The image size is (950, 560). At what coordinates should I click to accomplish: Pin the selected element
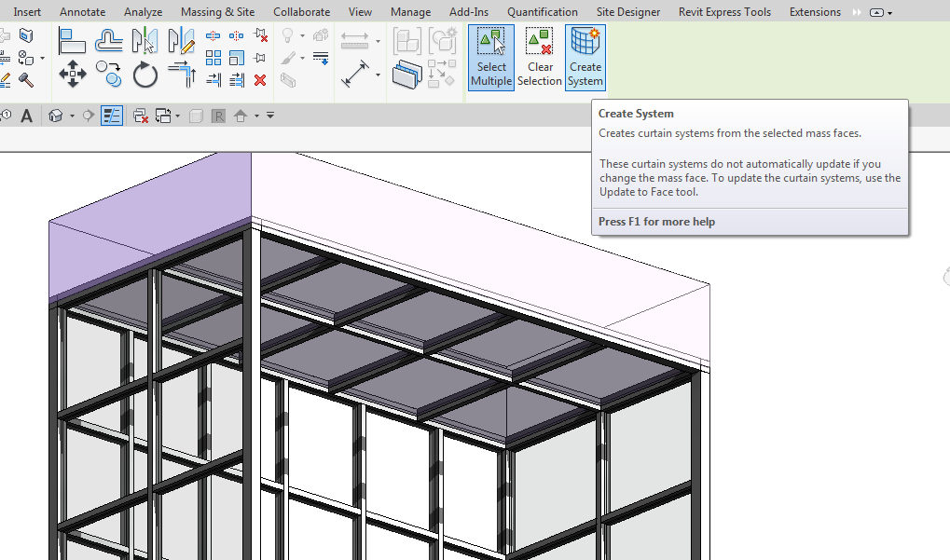258,56
